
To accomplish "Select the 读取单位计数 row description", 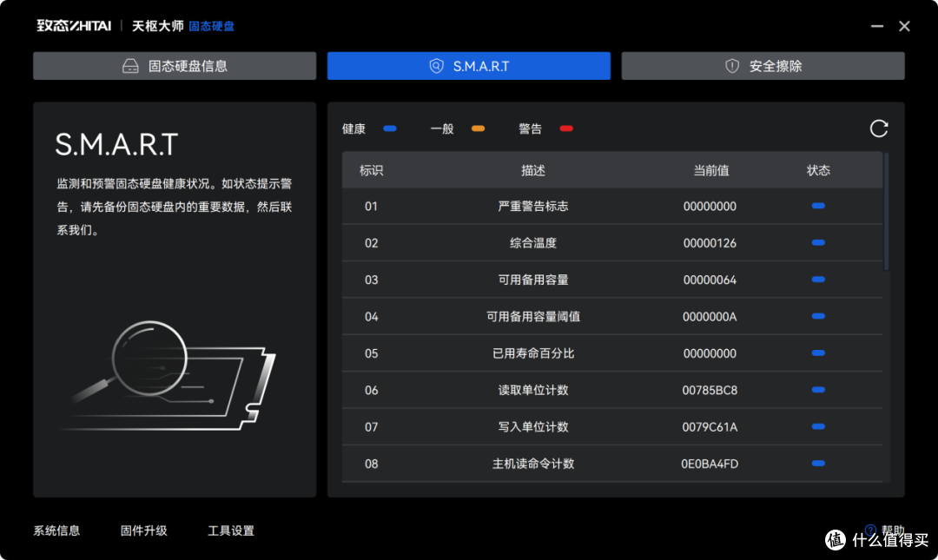I will tap(533, 390).
